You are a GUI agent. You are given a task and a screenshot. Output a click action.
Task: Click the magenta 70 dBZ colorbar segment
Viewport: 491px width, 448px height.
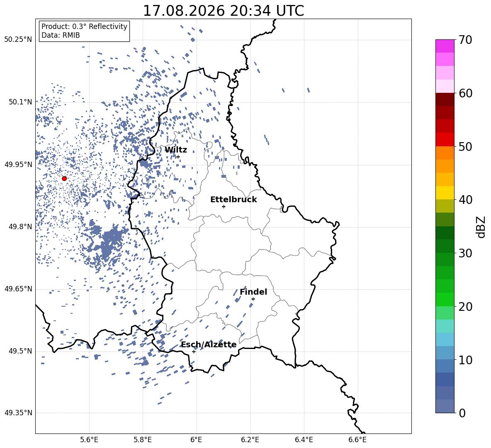[445, 46]
